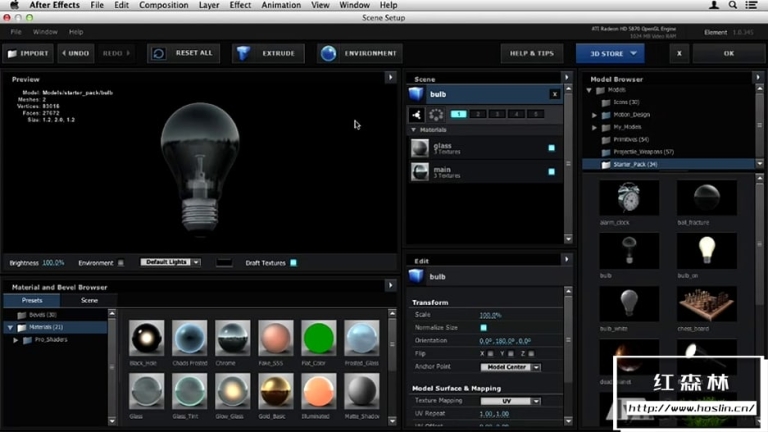The width and height of the screenshot is (768, 432).
Task: Click the particle replicator icon in Scene
Action: pyautogui.click(x=436, y=115)
